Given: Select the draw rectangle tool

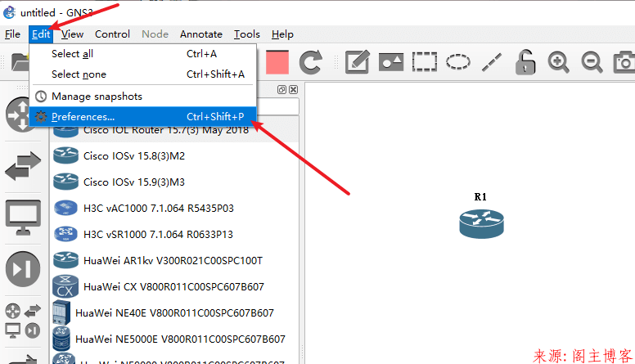Looking at the screenshot, I should tap(425, 62).
